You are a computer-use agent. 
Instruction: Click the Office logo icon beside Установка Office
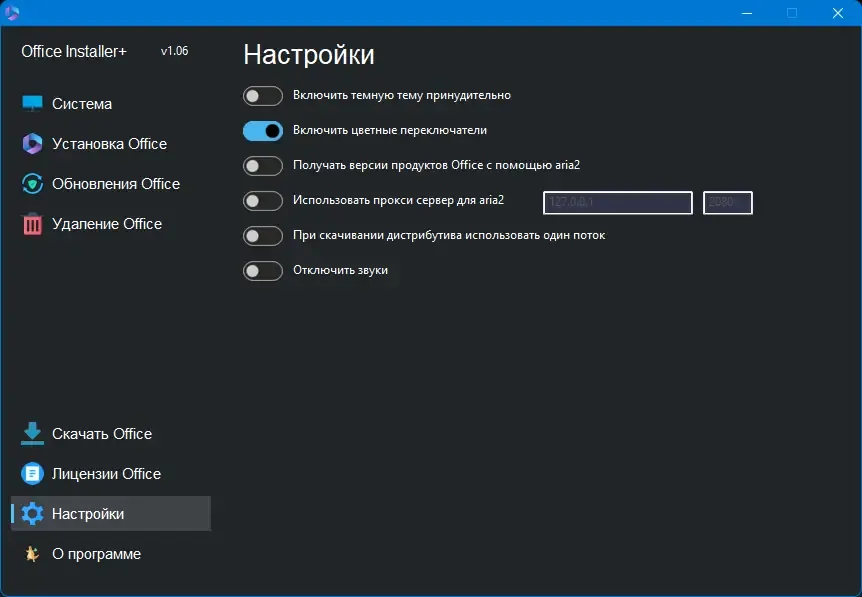[x=32, y=143]
